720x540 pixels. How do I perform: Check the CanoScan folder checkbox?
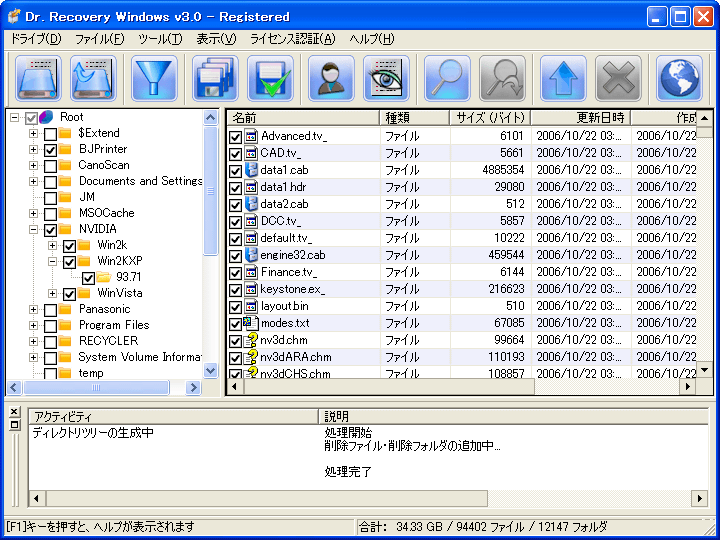(51, 166)
